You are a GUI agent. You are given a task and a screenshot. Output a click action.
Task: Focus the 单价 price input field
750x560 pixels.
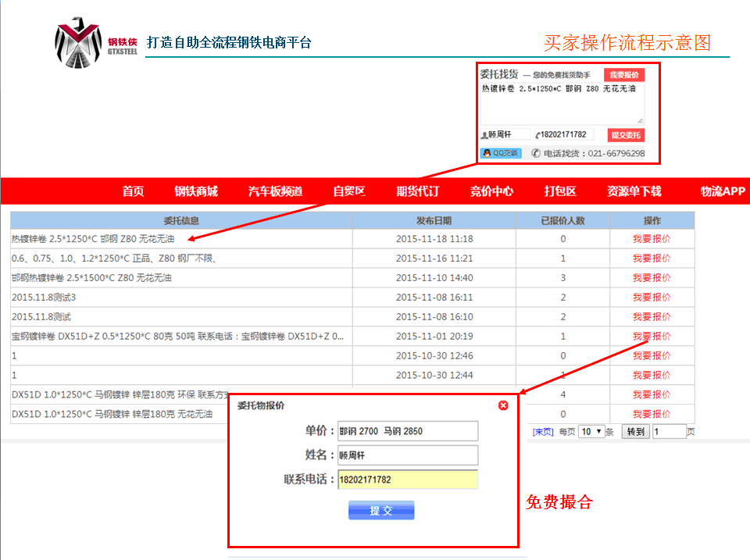[x=407, y=431]
